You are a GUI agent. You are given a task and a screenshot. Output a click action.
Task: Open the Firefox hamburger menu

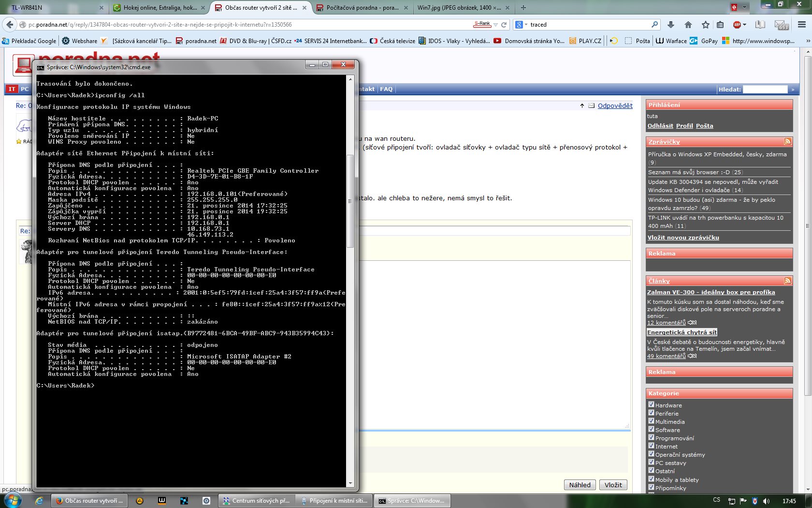(802, 25)
